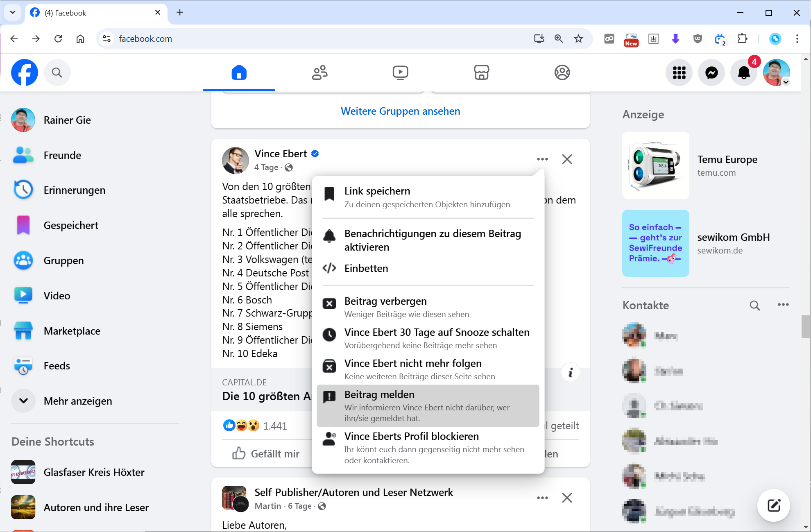
Task: Click Weitere Gruppen ansehen link
Action: point(400,111)
